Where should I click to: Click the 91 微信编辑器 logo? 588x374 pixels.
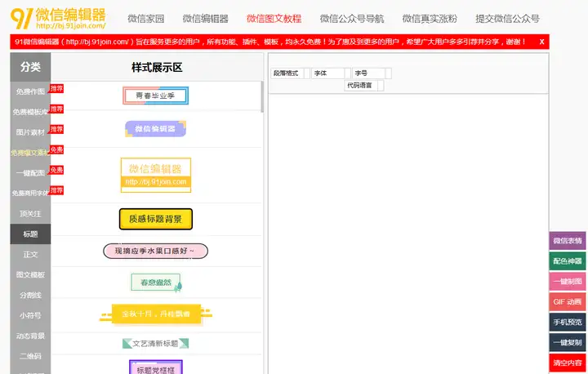(58, 18)
